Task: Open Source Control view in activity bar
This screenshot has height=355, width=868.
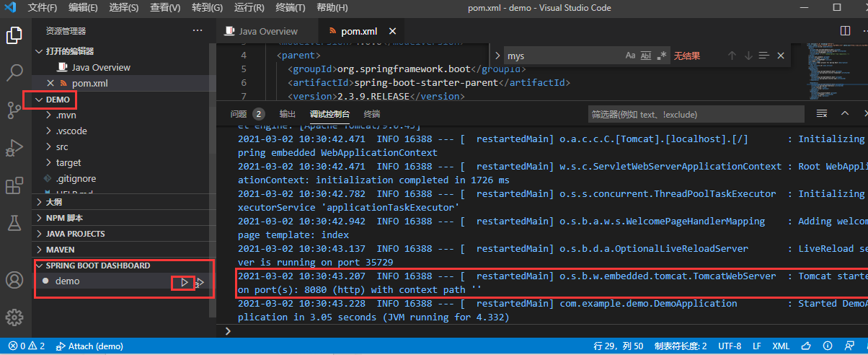Action: [14, 110]
